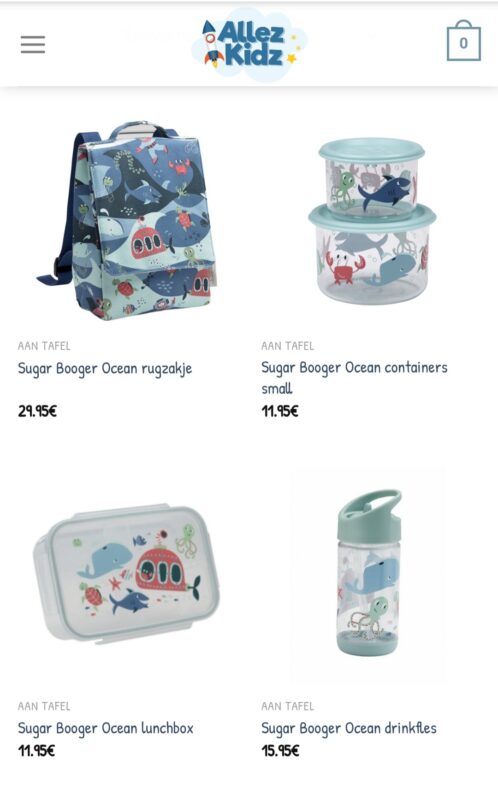
Task: Open the shopping cart bag icon
Action: coord(463,41)
